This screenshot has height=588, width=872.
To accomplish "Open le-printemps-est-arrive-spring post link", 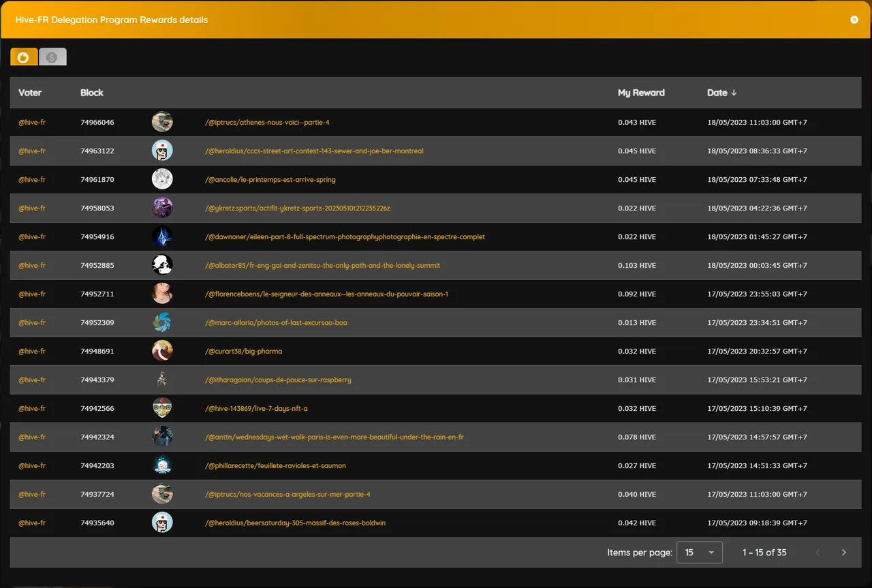I will [x=270, y=180].
